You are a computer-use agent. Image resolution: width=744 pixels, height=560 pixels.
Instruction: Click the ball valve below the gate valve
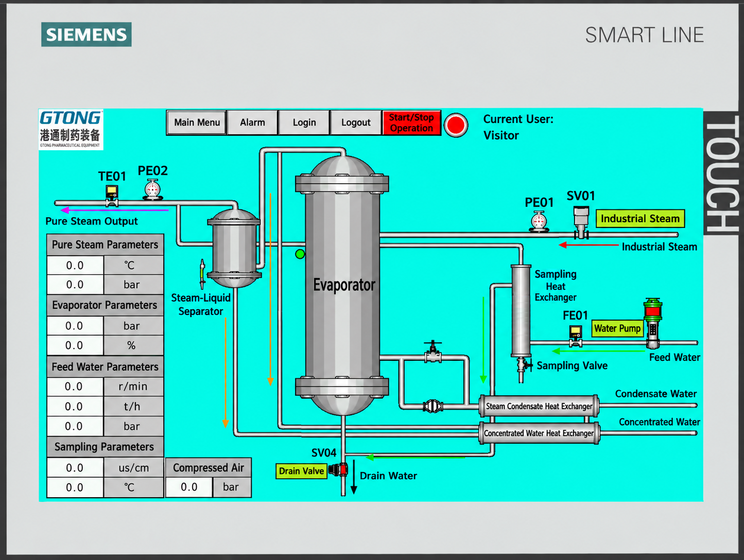(433, 407)
